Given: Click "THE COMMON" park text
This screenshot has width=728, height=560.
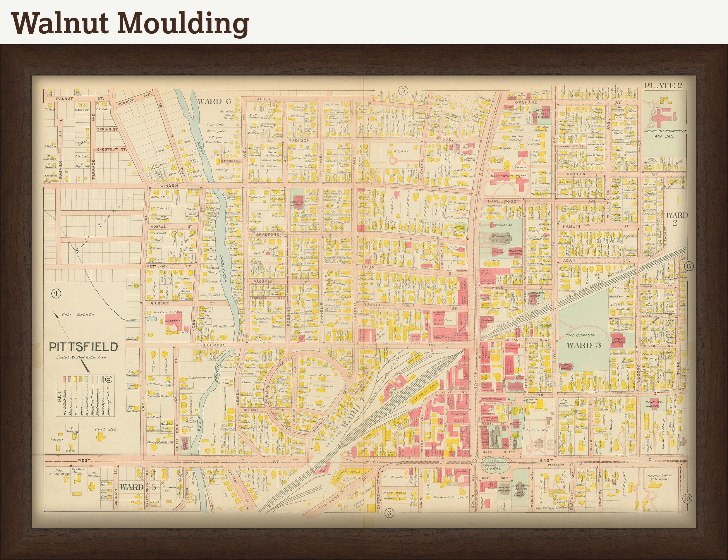Looking at the screenshot, I should pyautogui.click(x=580, y=335).
